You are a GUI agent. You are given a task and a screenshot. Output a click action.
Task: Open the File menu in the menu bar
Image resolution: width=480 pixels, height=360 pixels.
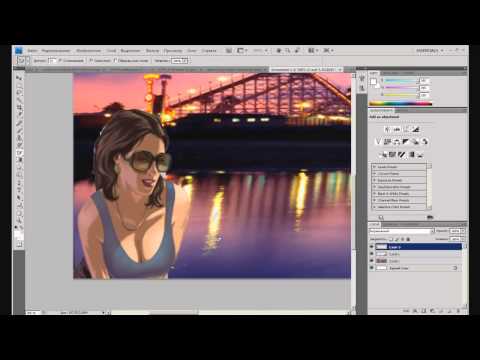tap(32, 51)
